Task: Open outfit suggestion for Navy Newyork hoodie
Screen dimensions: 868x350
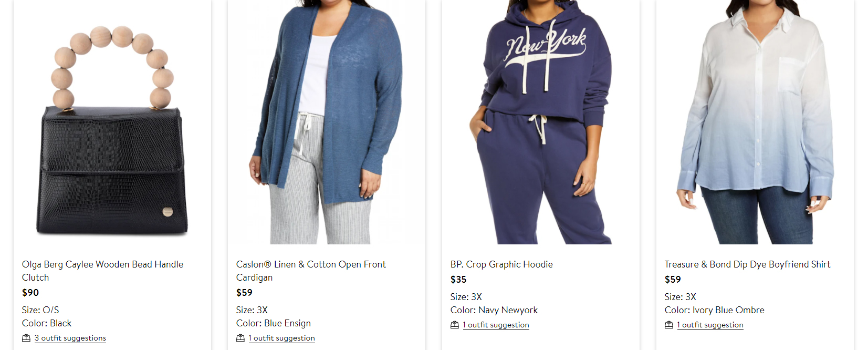Action: pos(496,325)
